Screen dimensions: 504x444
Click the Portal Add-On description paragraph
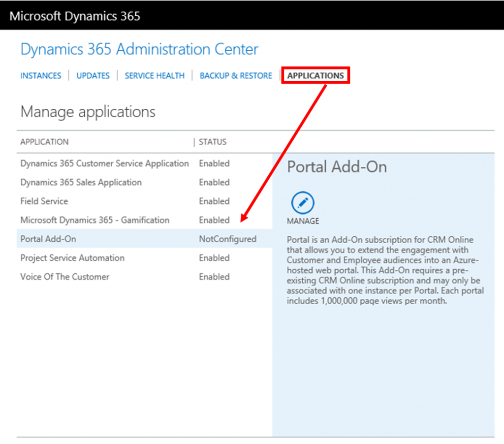point(385,270)
